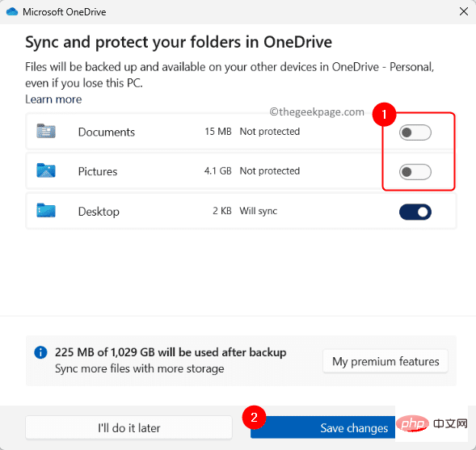This screenshot has width=476, height=450.
Task: Click Sync more files with more storage text
Action: pos(140,368)
